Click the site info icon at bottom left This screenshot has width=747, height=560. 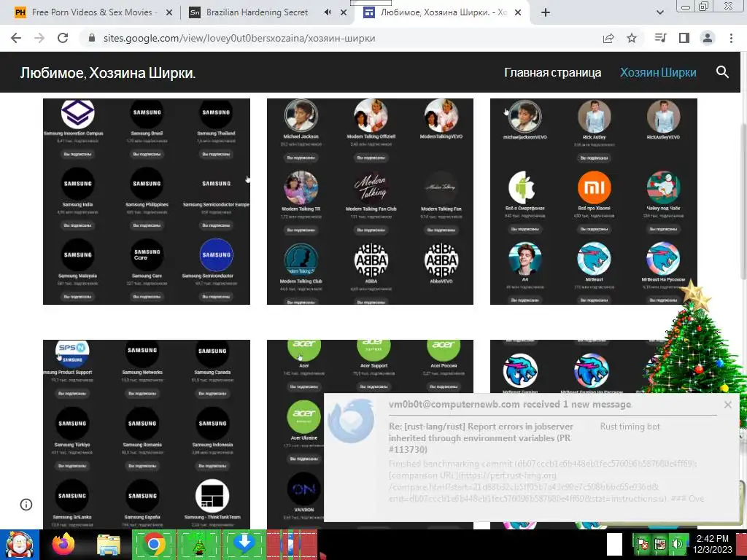(x=26, y=505)
